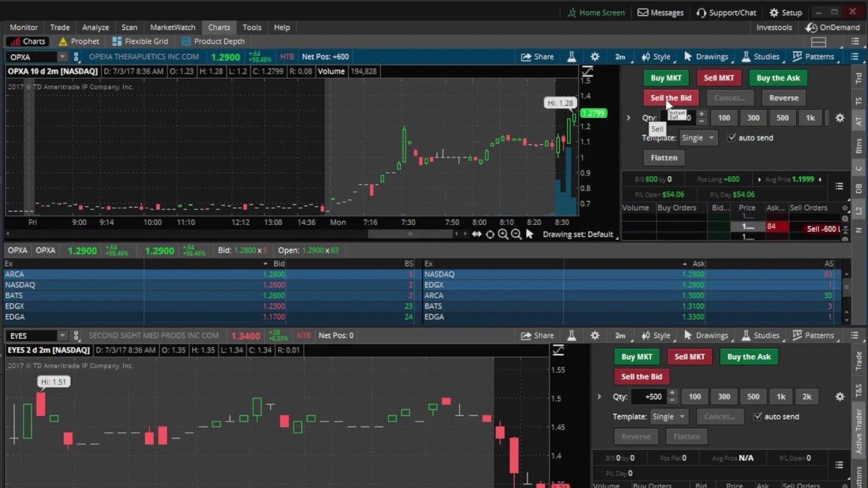This screenshot has height=488, width=868.
Task: Expand EYES order panel side arrow
Action: click(x=599, y=396)
